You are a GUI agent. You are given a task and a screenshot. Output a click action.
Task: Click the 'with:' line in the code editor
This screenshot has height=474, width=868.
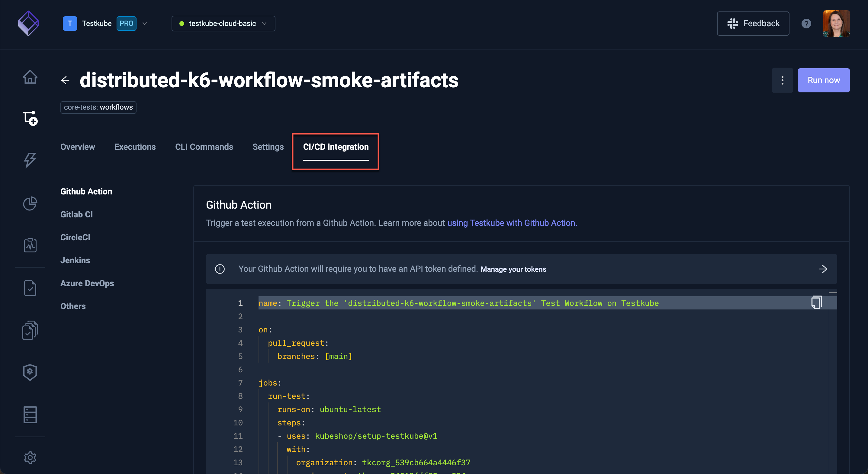pos(298,449)
